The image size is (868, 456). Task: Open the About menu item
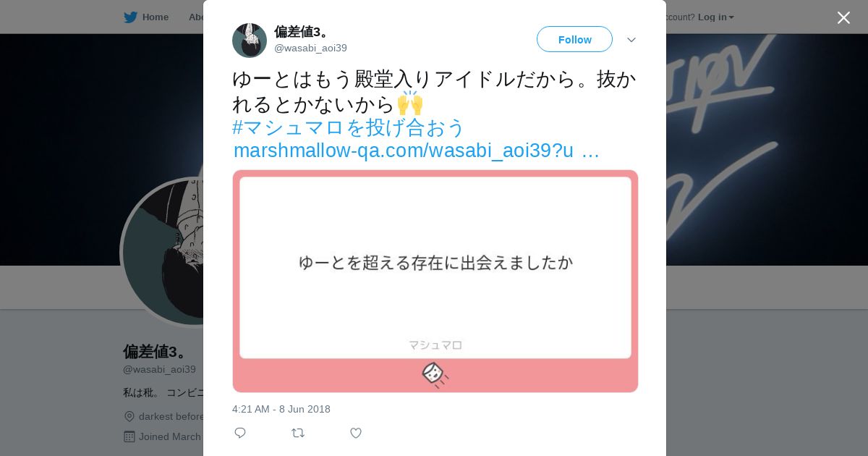197,17
